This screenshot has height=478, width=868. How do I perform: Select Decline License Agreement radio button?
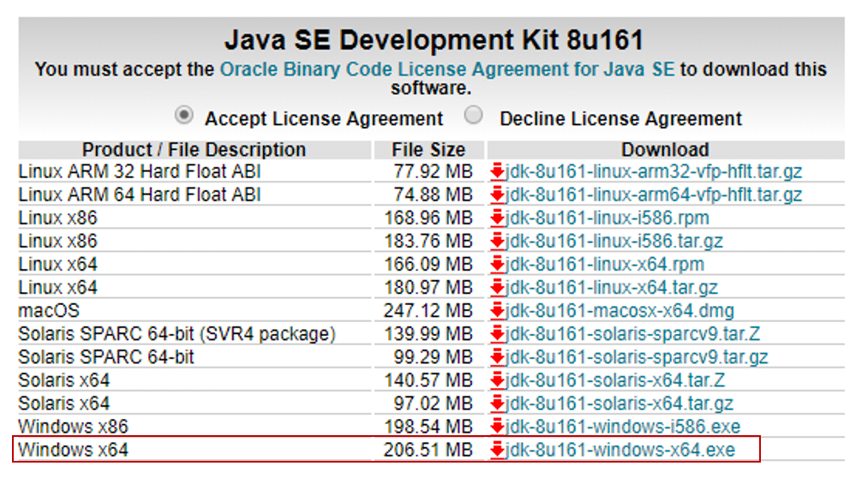473,115
